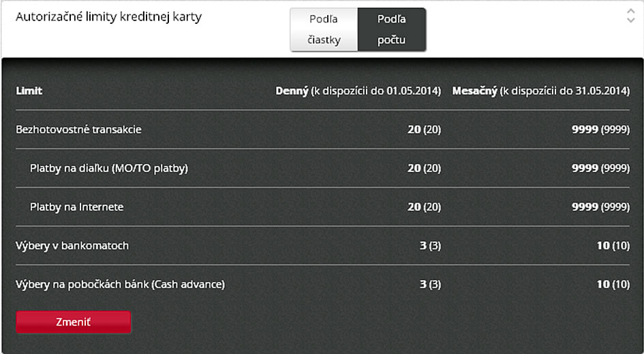Click the Mesačný column header
This screenshot has height=354, width=644.
click(x=541, y=91)
